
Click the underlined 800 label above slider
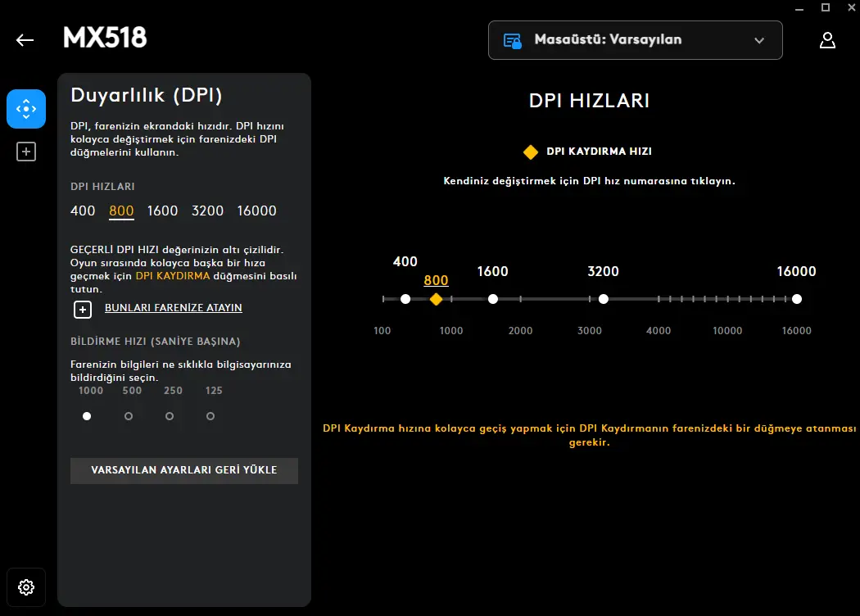[x=436, y=280]
